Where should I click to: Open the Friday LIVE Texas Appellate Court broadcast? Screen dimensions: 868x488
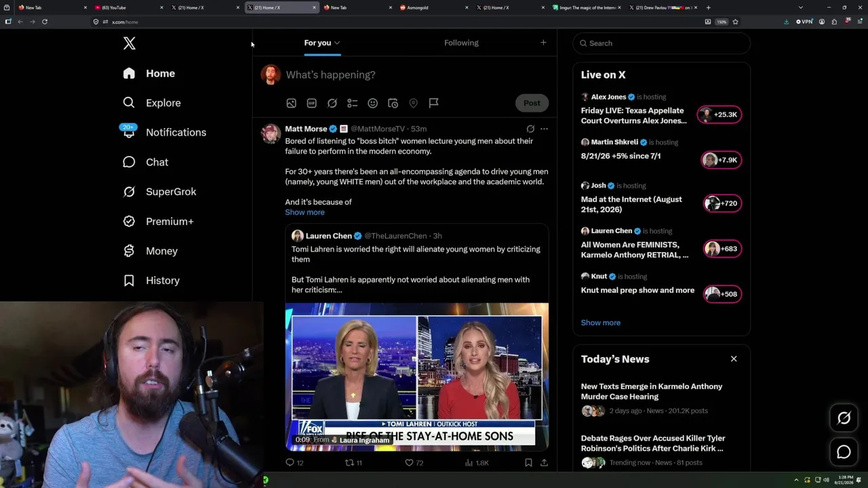tap(634, 115)
